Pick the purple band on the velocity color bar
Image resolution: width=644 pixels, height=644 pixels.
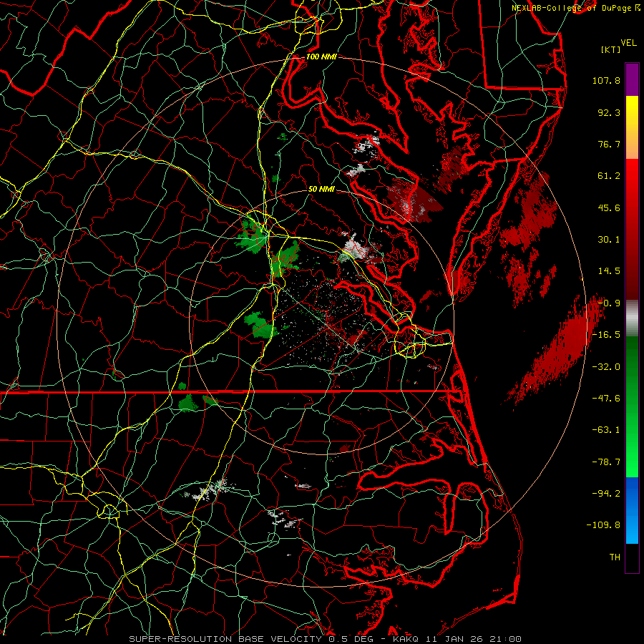(632, 79)
